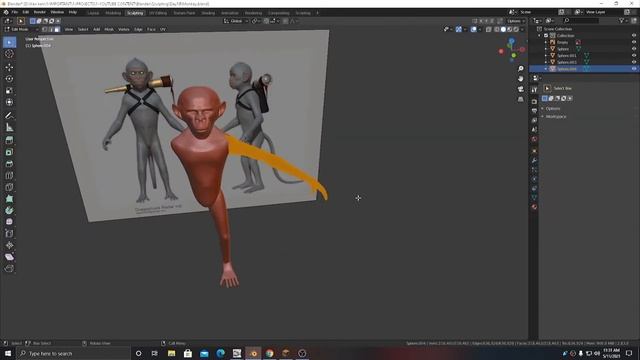Image resolution: width=640 pixels, height=360 pixels.
Task: Toggle visibility eye of Sphere object
Action: (634, 49)
